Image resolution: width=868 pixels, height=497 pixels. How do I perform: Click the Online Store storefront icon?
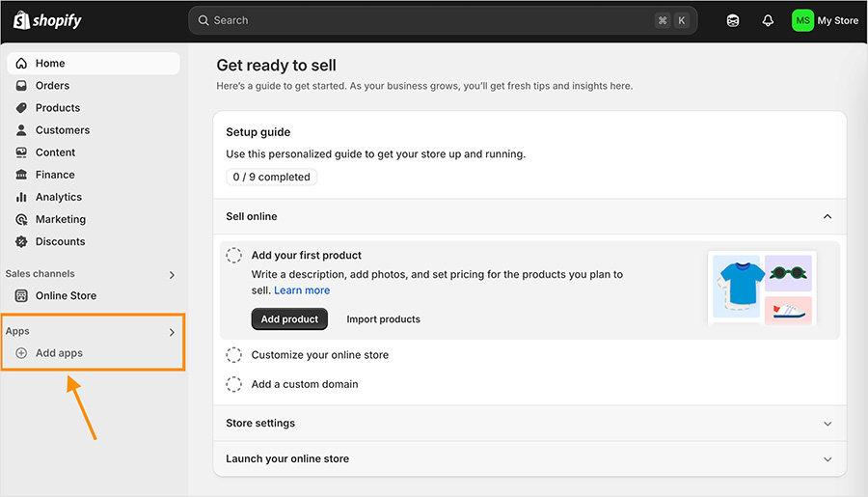[x=21, y=296]
